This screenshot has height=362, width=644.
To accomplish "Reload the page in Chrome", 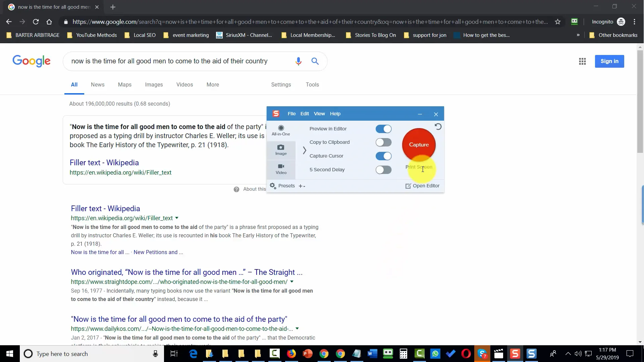I will point(36,22).
